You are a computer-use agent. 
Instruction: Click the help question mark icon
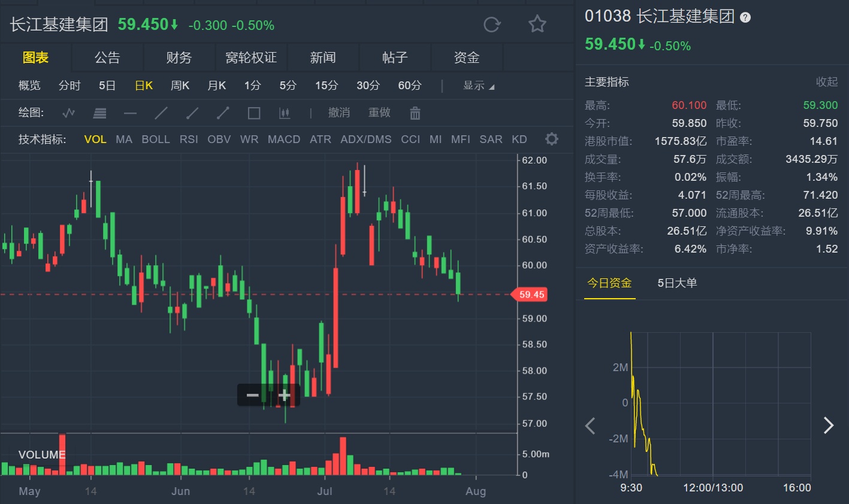745,17
